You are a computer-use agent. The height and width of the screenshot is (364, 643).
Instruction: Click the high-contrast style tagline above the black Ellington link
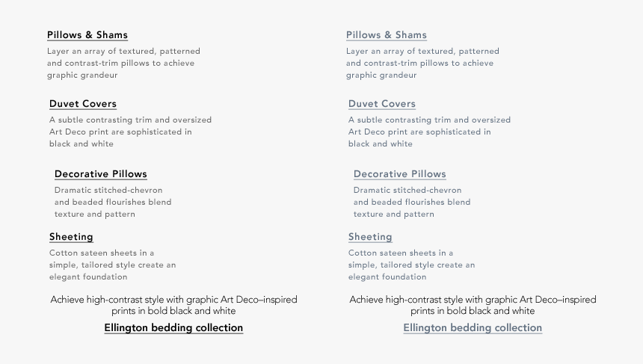pos(173,305)
